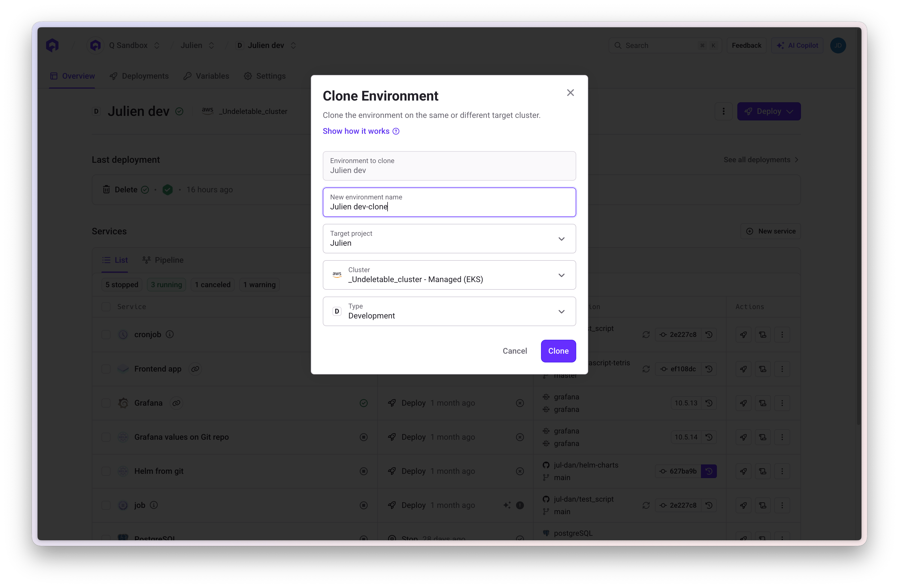Screen dimensions: 899x588
Task: Filter by '5 stopped' badge
Action: [122, 284]
